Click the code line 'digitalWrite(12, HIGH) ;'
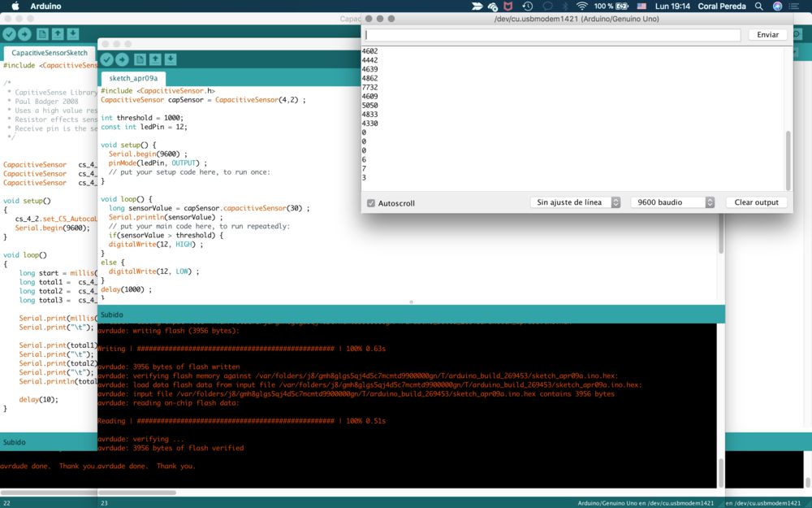The height and width of the screenshot is (508, 812). click(156, 244)
